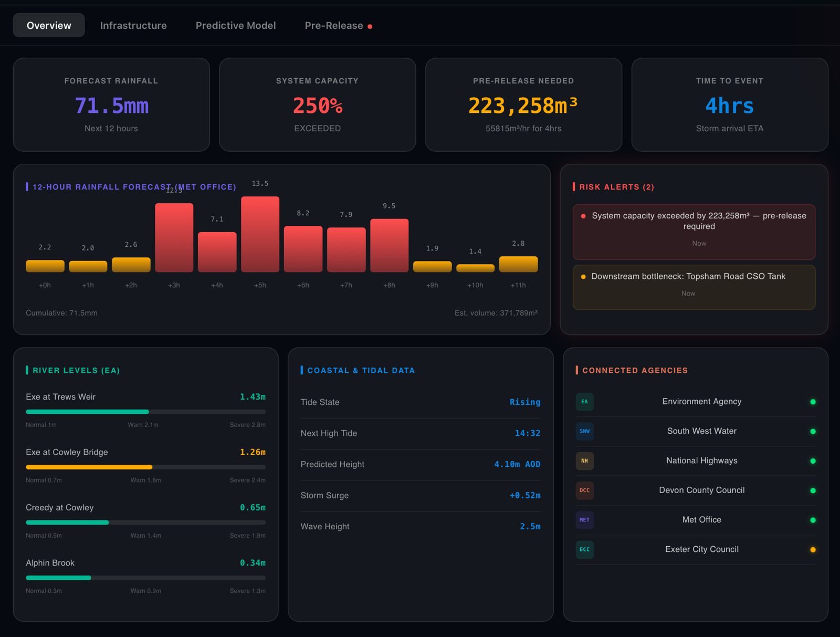
Task: Open the System Capacity 250% card
Action: click(318, 105)
